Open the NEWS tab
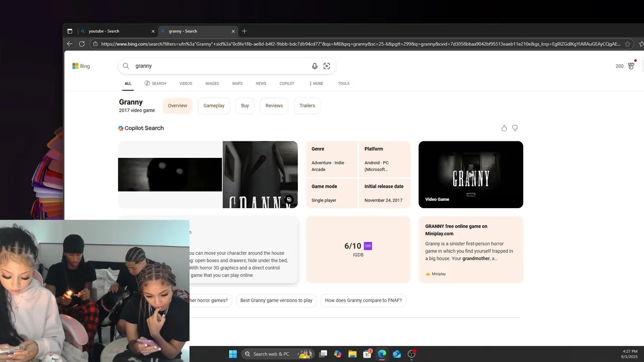This screenshot has width=644, height=362. click(x=261, y=83)
